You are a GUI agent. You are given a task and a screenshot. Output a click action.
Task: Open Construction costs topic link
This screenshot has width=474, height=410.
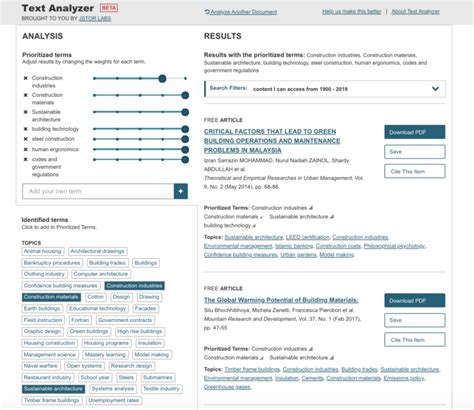click(x=338, y=246)
